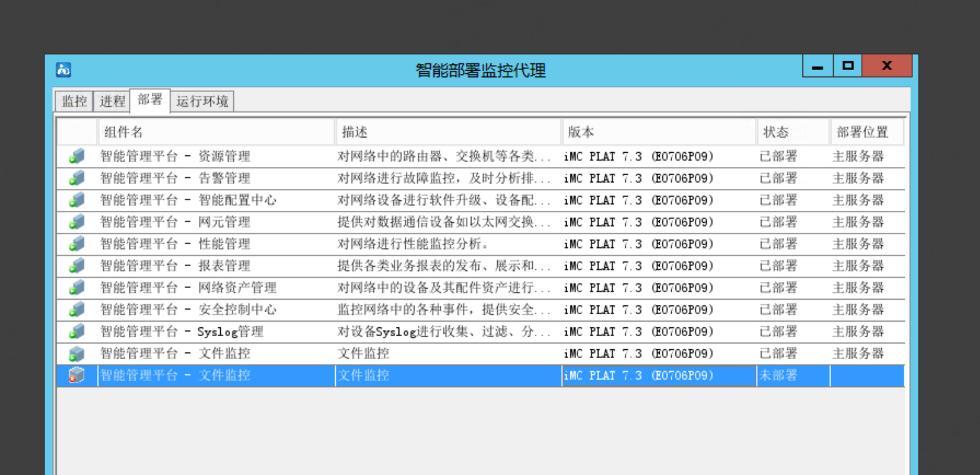Choose 智能管理平台 - 智能配置中心 name cell

[188, 200]
